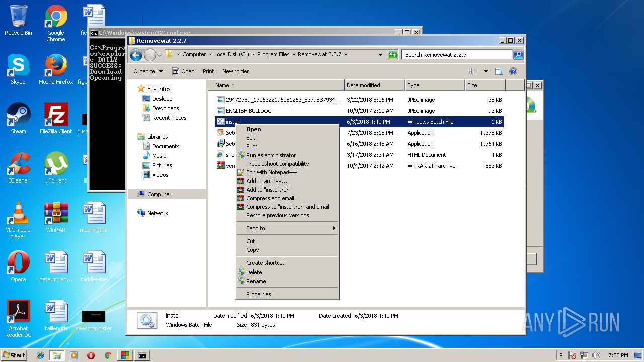
Task: Open address bar history dropdown
Action: tap(381, 54)
